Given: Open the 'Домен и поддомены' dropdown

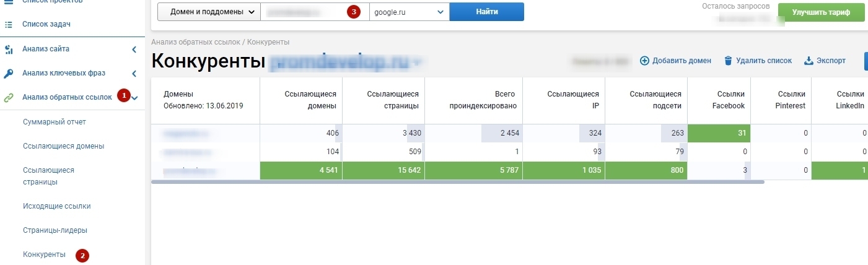Looking at the screenshot, I should (209, 12).
